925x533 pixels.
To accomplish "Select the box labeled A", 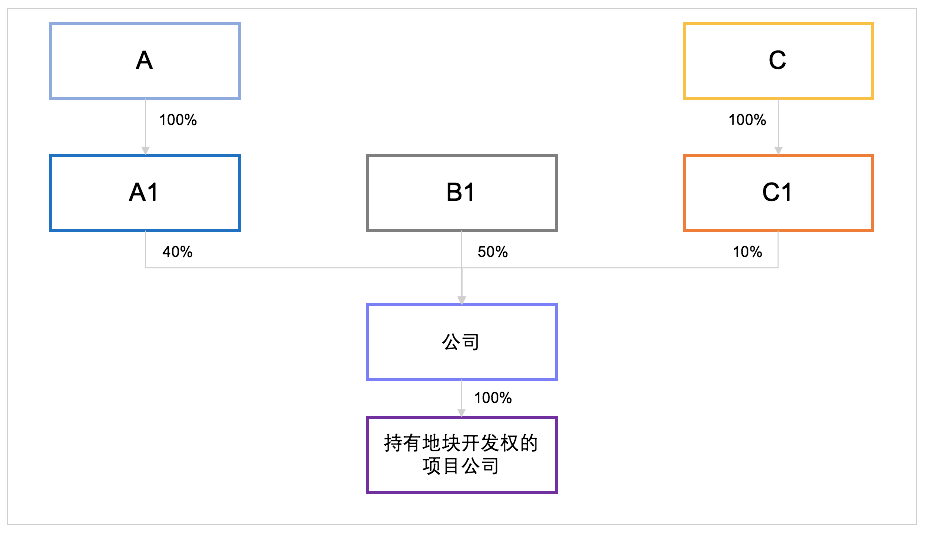I will 145,61.
